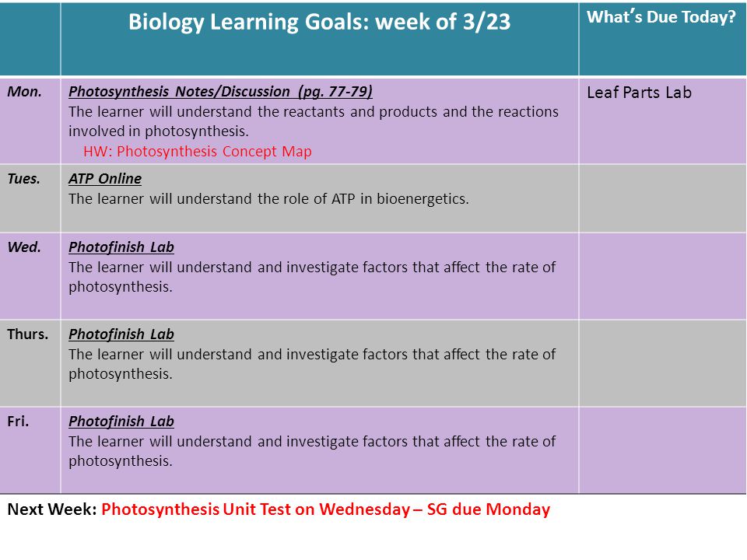The image size is (747, 560).
Task: Click the Leaf Parts Lab due item
Action: 639,93
